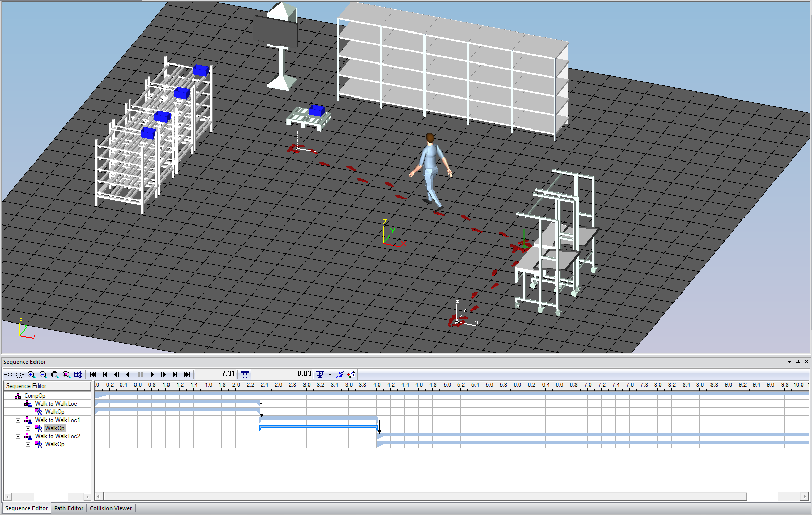Click the Gantt bar of WalkLoc2's WalkOp
The height and width of the screenshot is (515, 812).
[593, 443]
